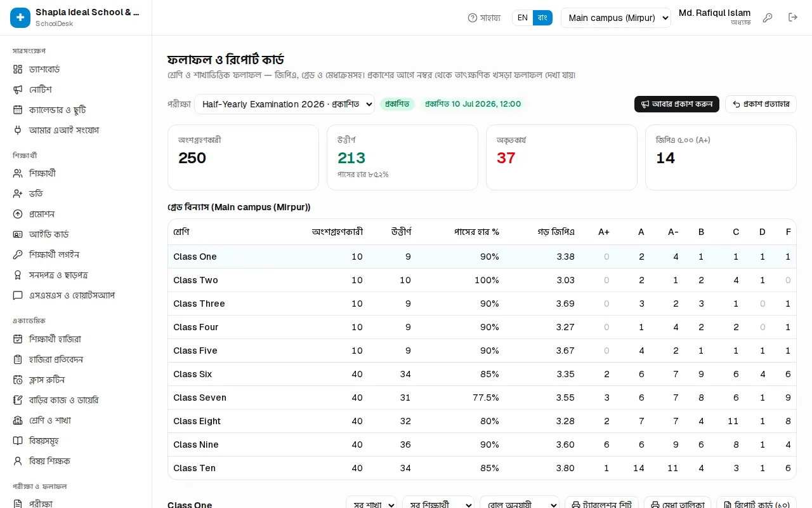Go to শিক্ষার্থী হাজিরা in the sidebar

[x=76, y=339]
